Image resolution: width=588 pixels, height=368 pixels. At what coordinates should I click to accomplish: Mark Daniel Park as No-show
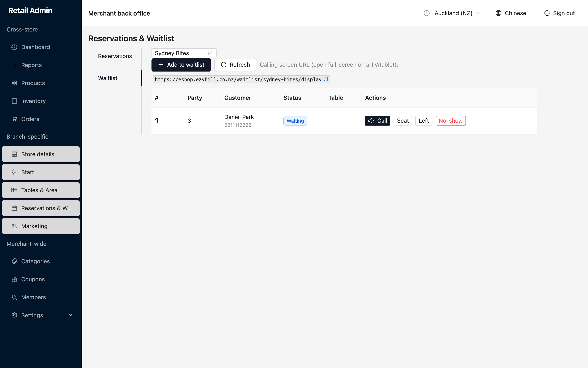(x=451, y=121)
